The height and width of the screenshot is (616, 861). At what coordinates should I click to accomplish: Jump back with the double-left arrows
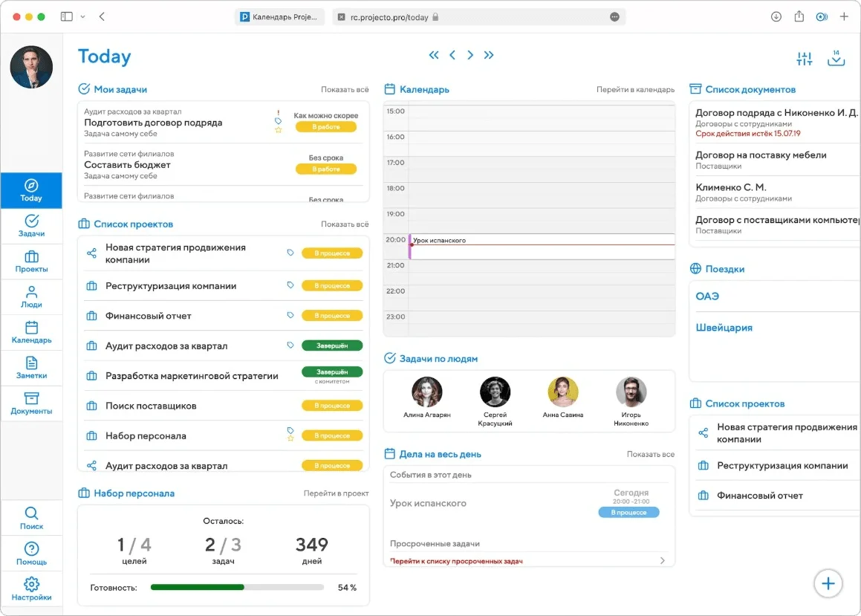click(434, 55)
